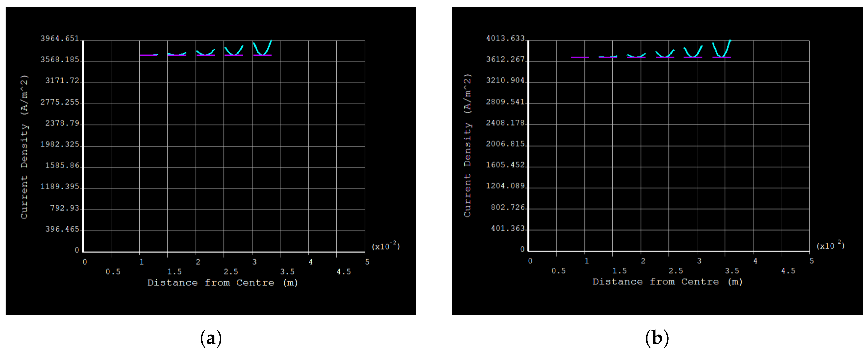Click the (x10^-2) multiplier on the left plot
868x354 pixels.
(386, 246)
